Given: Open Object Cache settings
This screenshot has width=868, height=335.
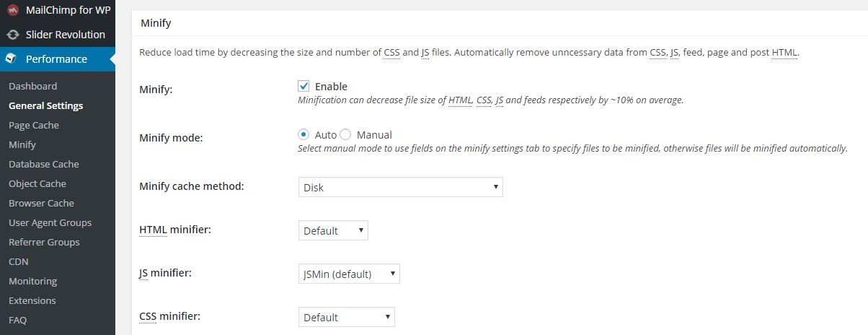Looking at the screenshot, I should [x=37, y=184].
